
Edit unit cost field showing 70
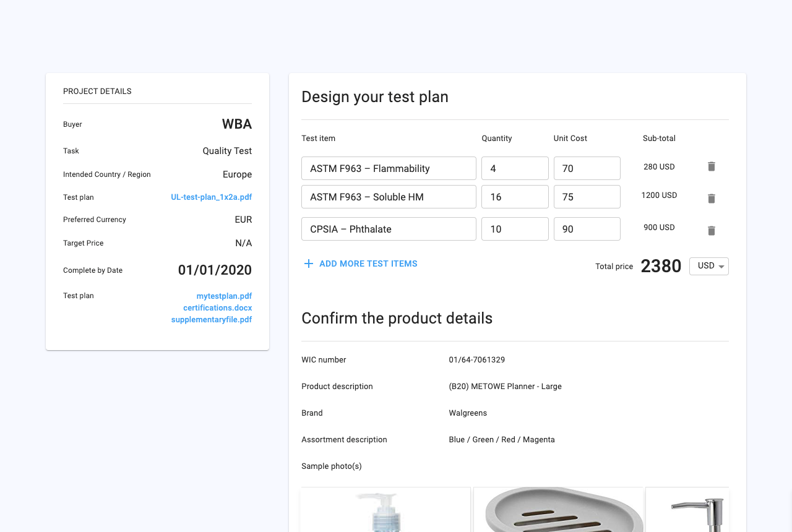pyautogui.click(x=587, y=168)
